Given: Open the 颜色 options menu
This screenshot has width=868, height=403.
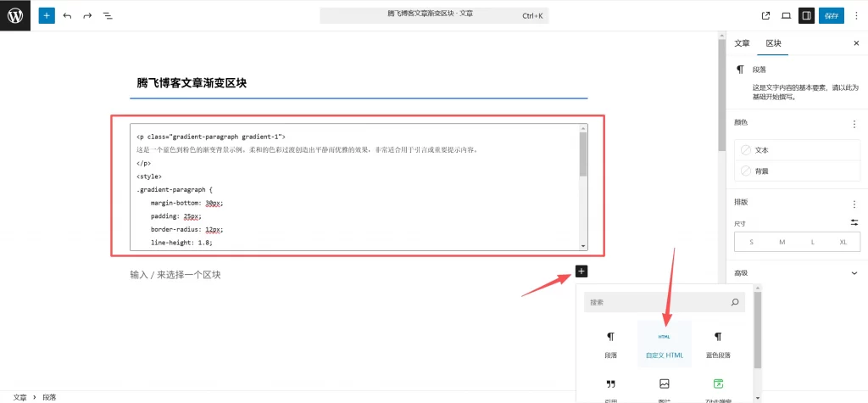Looking at the screenshot, I should (854, 123).
